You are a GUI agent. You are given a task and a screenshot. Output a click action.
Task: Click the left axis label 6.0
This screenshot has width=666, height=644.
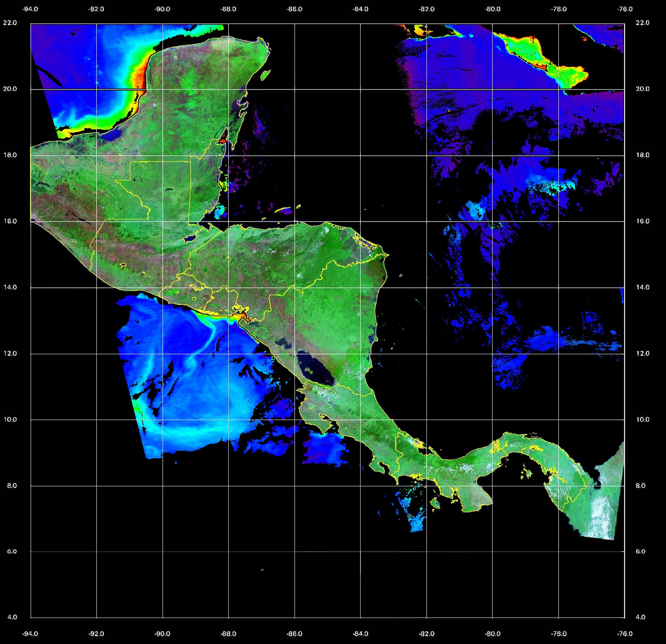pos(12,552)
